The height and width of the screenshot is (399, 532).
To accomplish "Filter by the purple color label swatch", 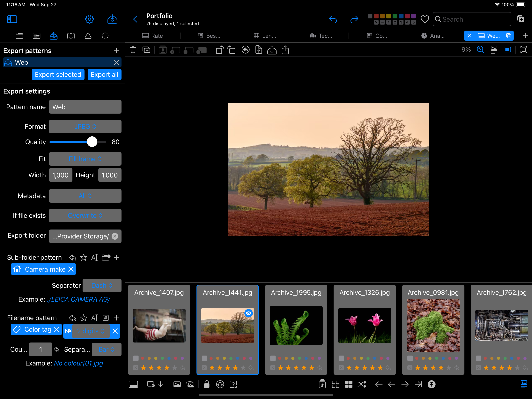I will click(x=414, y=16).
